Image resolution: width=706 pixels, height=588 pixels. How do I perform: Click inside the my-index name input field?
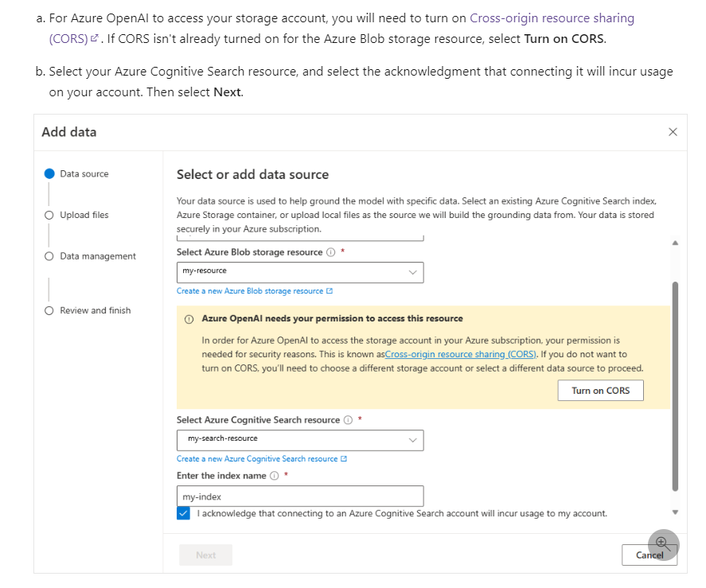coord(299,496)
